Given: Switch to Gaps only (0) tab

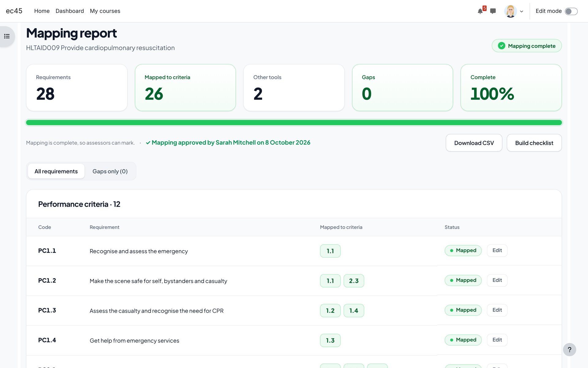Looking at the screenshot, I should click(110, 171).
